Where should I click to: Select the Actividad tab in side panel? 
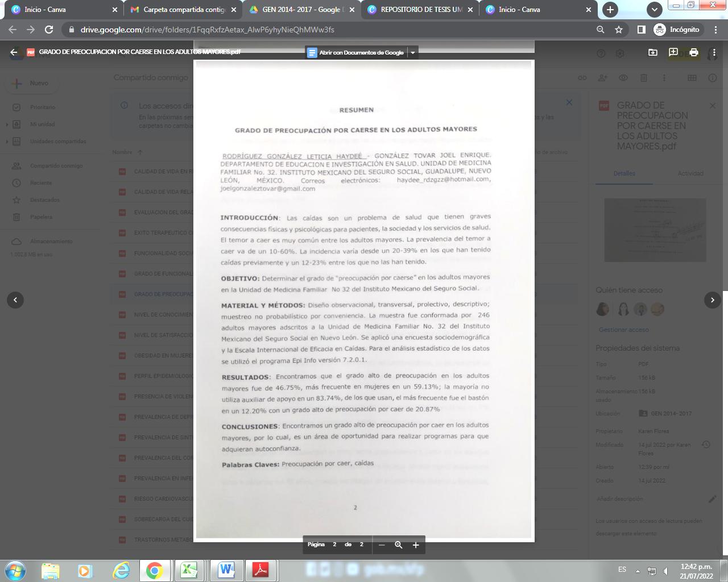tap(690, 173)
